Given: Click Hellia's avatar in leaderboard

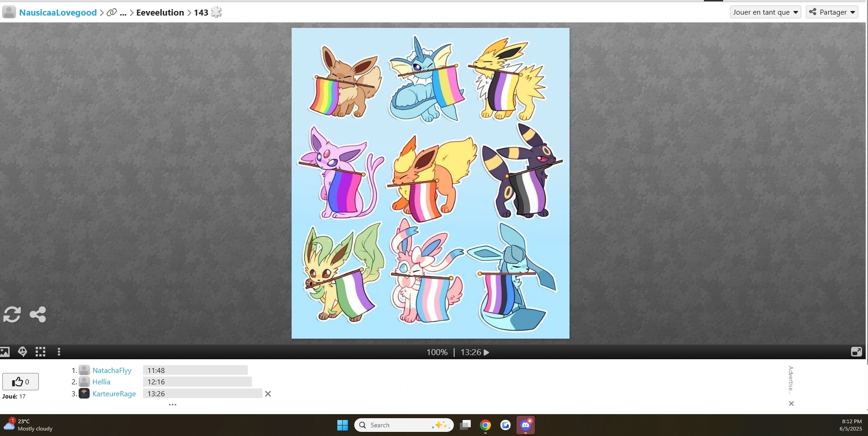Looking at the screenshot, I should click(84, 382).
